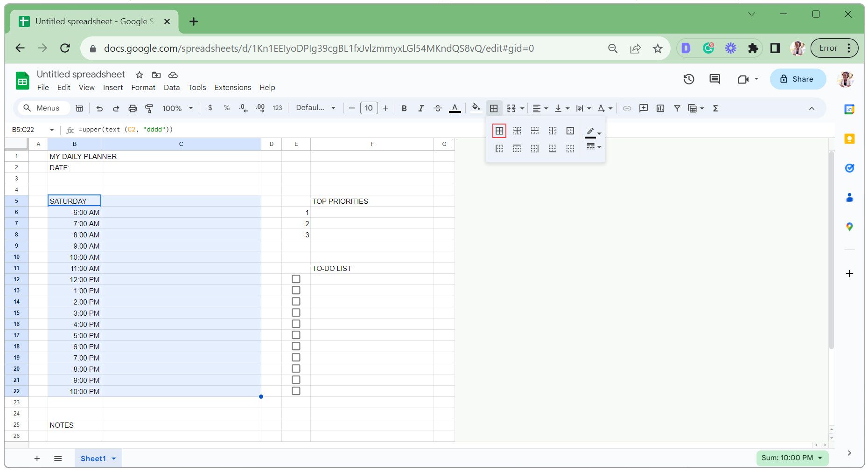Open the font size dropdown

(x=369, y=108)
